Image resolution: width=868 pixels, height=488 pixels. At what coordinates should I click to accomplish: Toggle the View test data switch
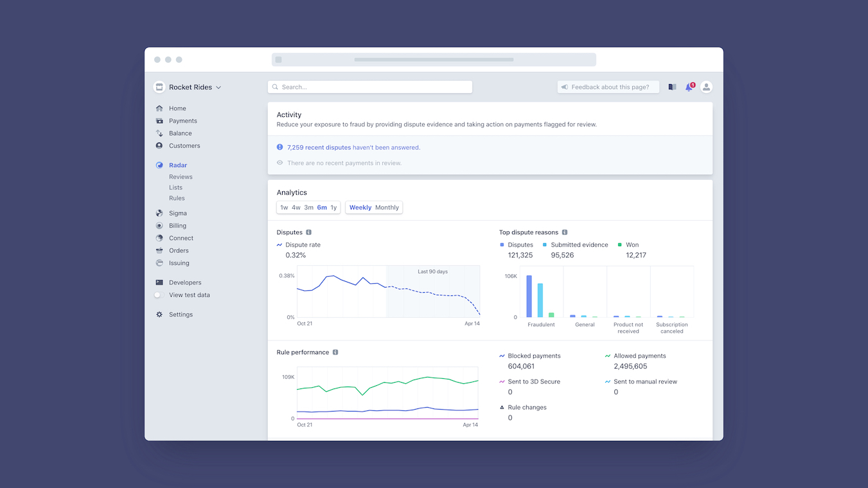coord(157,295)
